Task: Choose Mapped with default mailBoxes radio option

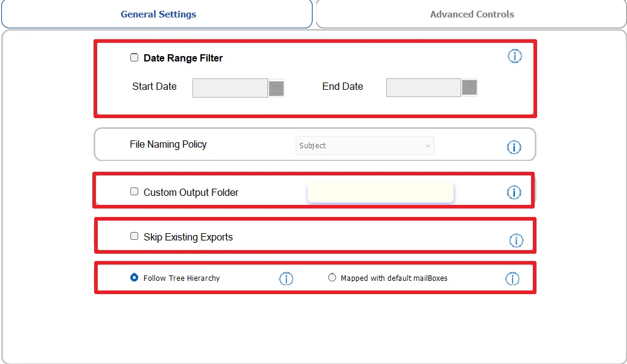Action: click(x=332, y=277)
